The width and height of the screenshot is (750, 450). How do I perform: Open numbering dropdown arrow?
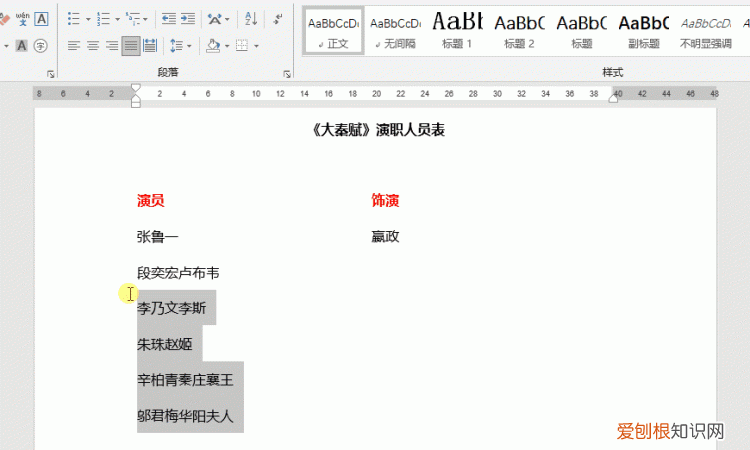coord(117,19)
